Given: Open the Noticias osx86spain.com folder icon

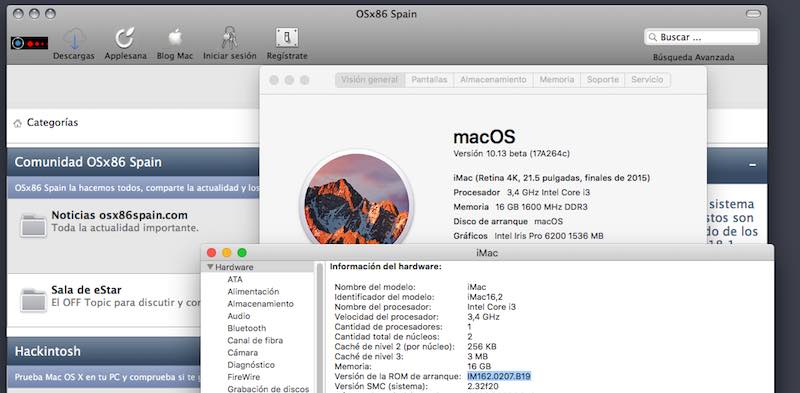Looking at the screenshot, I should click(x=33, y=225).
